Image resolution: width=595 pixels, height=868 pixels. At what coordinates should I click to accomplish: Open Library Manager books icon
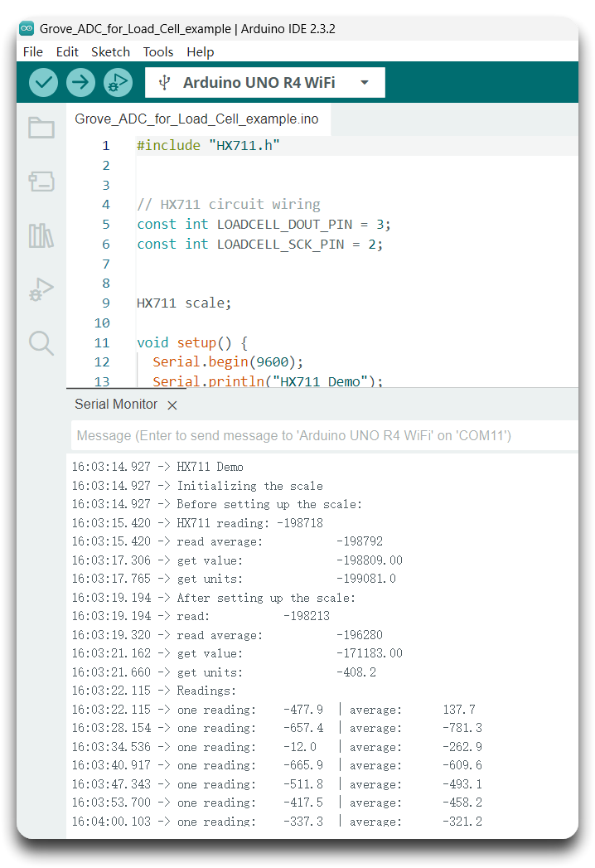coord(41,235)
